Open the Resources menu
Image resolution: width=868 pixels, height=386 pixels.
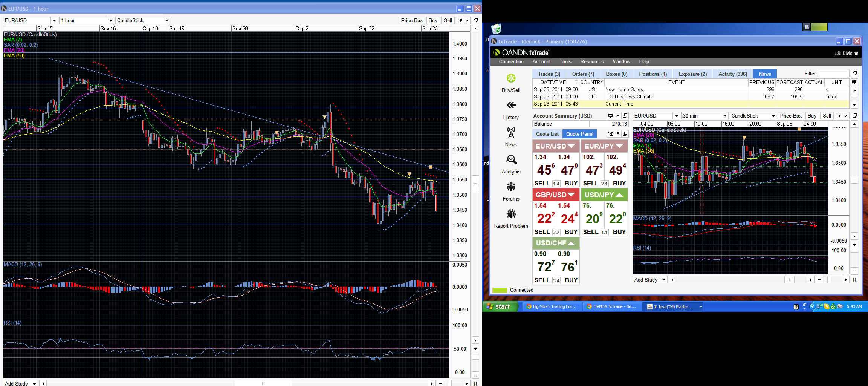[592, 61]
